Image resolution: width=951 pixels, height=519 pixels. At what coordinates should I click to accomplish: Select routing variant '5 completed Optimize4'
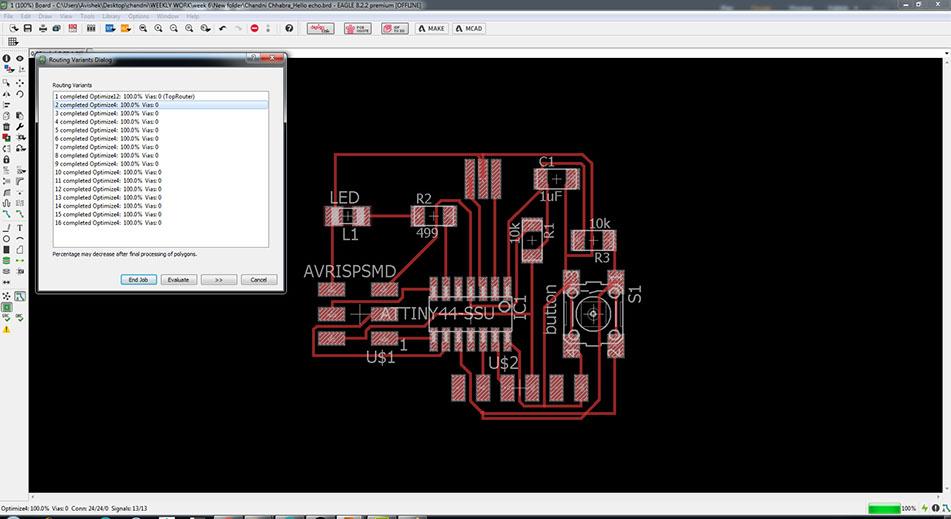pos(161,130)
